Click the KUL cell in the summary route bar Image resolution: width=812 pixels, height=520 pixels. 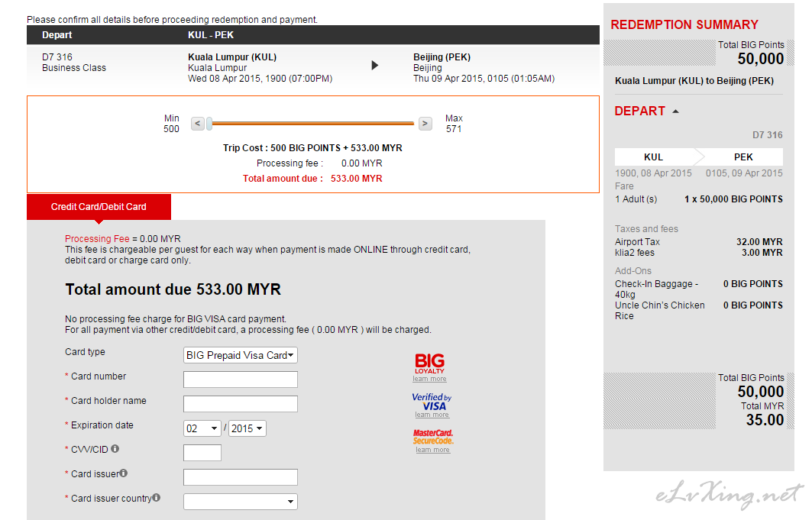[x=654, y=157]
